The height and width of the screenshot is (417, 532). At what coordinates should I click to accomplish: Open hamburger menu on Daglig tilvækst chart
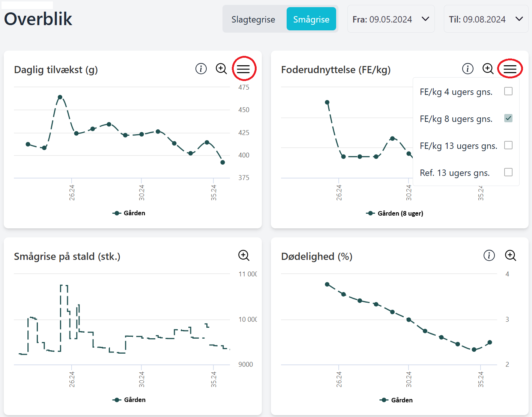tap(243, 69)
